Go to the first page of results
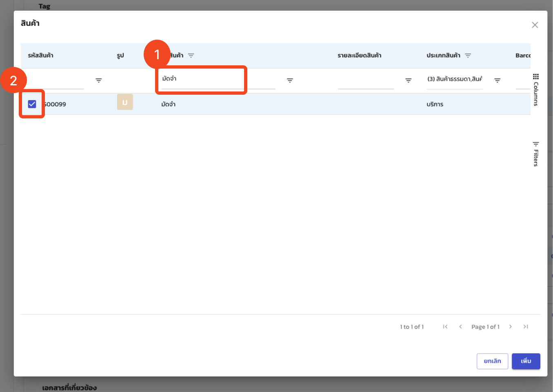The height and width of the screenshot is (392, 553). coord(445,327)
